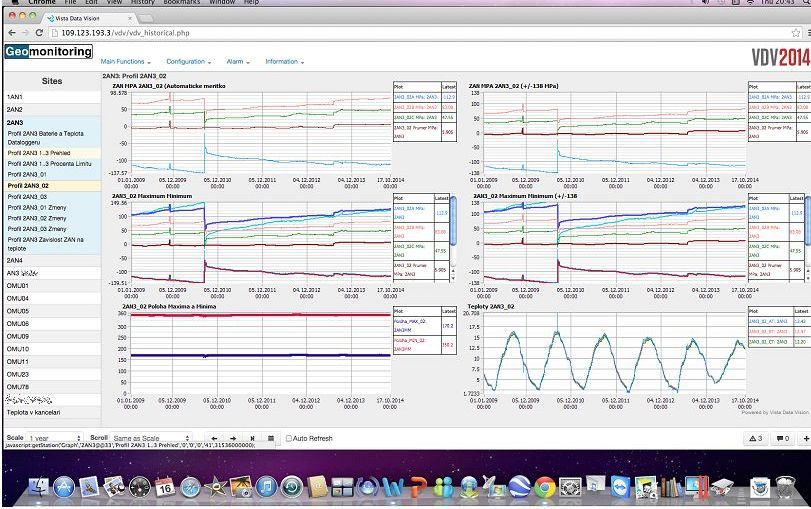Open iTunes from the dock
Image resolution: width=811 pixels, height=509 pixels.
pos(266,487)
